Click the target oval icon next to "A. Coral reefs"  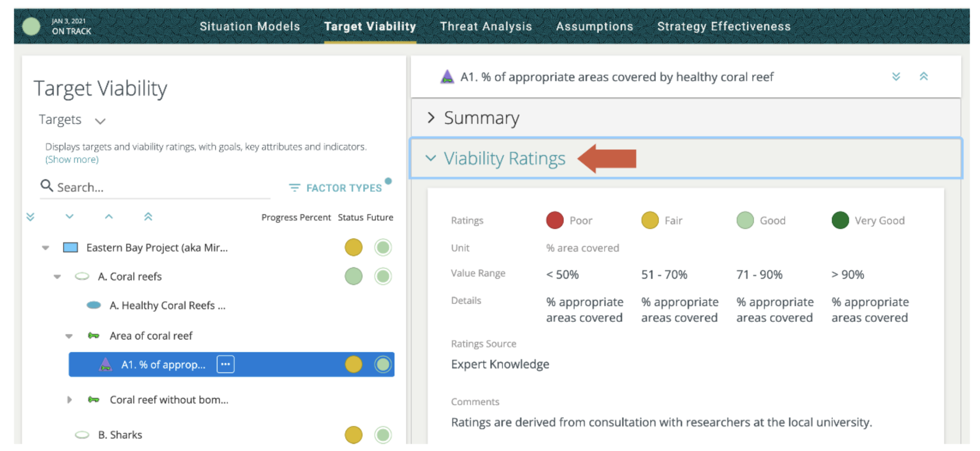tap(83, 277)
